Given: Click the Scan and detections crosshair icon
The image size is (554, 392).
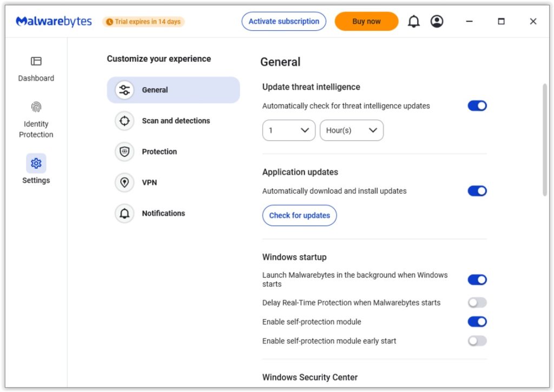Looking at the screenshot, I should (124, 121).
